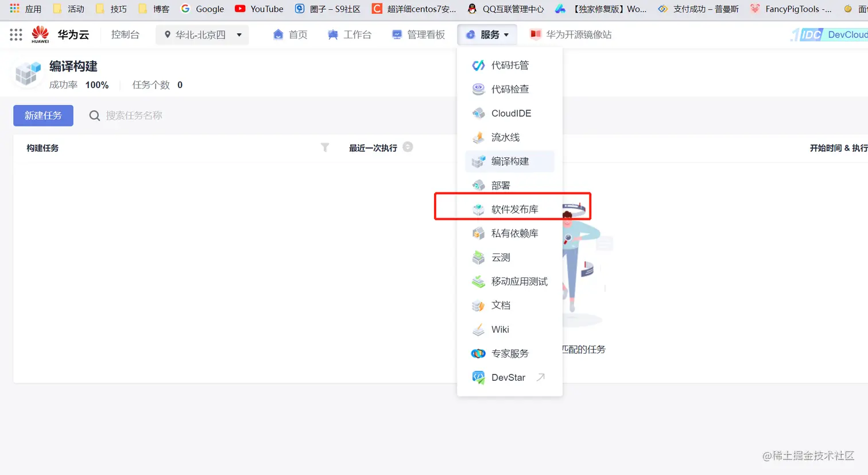Viewport: 868px width, 475px height.
Task: Click 华为云 brand text
Action: (73, 35)
